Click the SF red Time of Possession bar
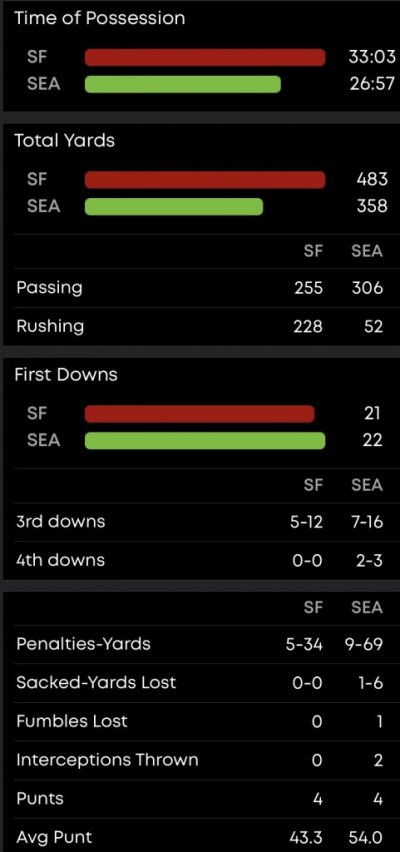 (x=205, y=57)
